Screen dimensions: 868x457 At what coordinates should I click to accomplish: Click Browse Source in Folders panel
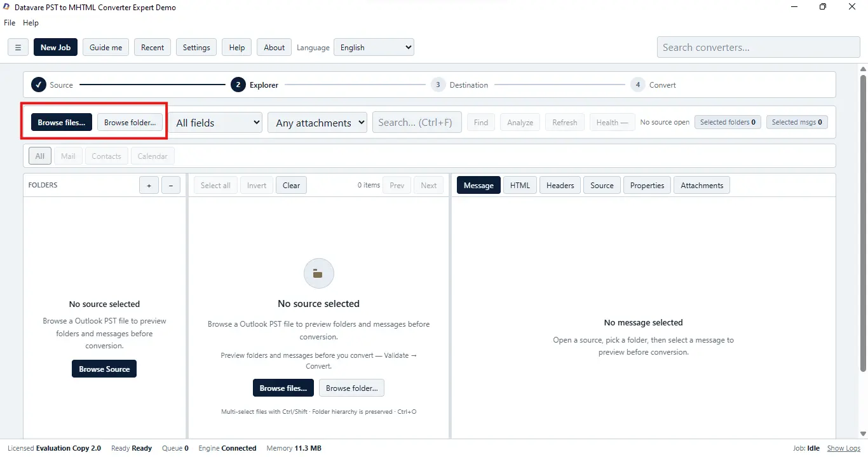[x=104, y=369]
